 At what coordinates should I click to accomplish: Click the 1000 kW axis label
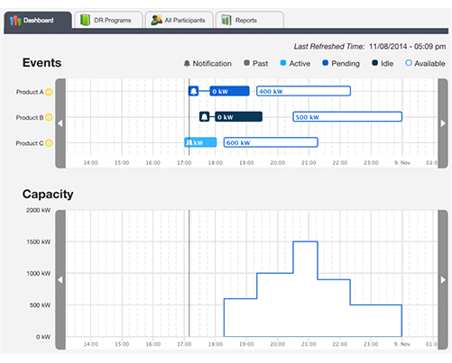(x=39, y=273)
